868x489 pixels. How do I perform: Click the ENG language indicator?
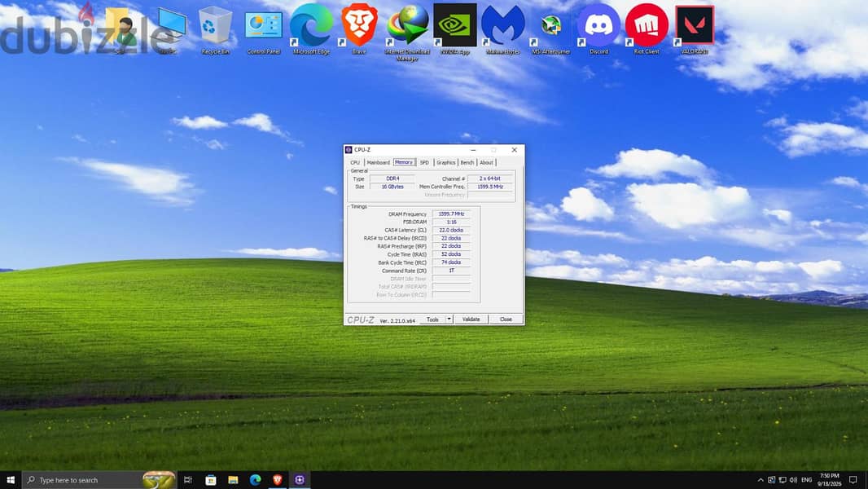click(807, 479)
